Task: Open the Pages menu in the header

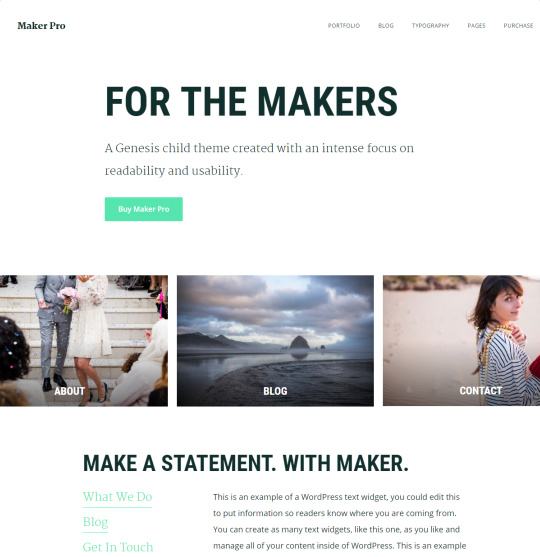Action: (476, 26)
